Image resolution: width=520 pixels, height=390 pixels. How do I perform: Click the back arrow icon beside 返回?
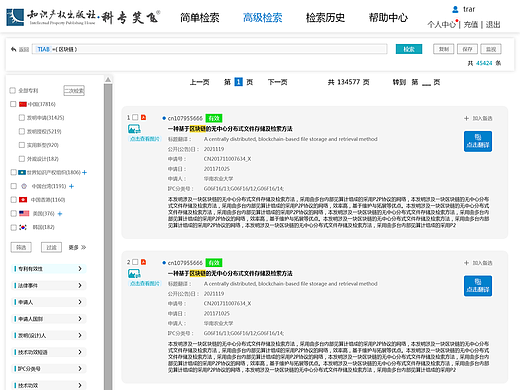point(14,49)
